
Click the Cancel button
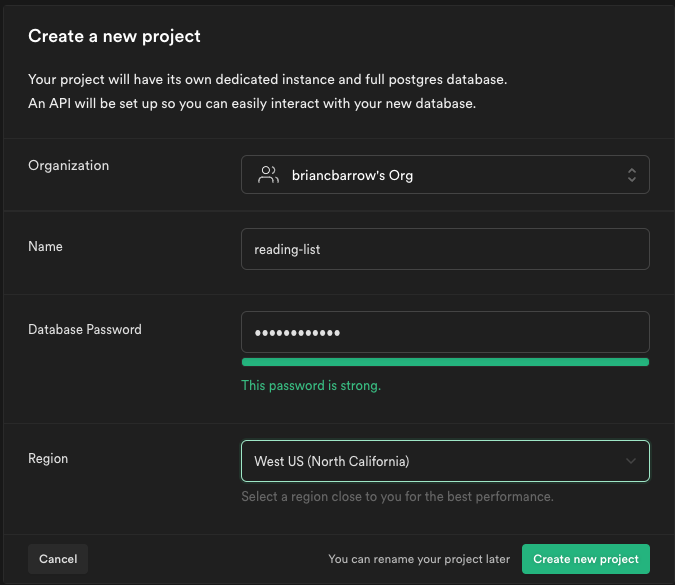pos(58,559)
